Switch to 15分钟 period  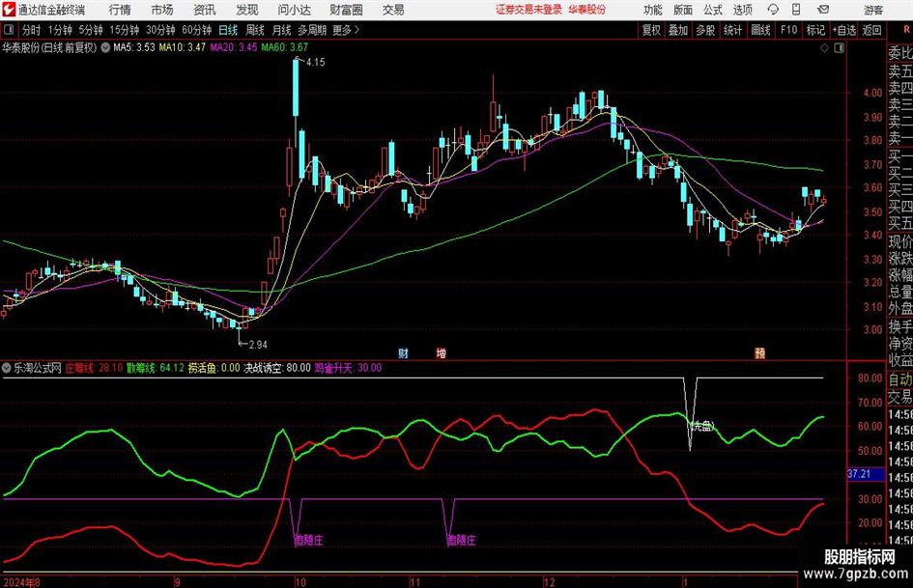pyautogui.click(x=124, y=30)
